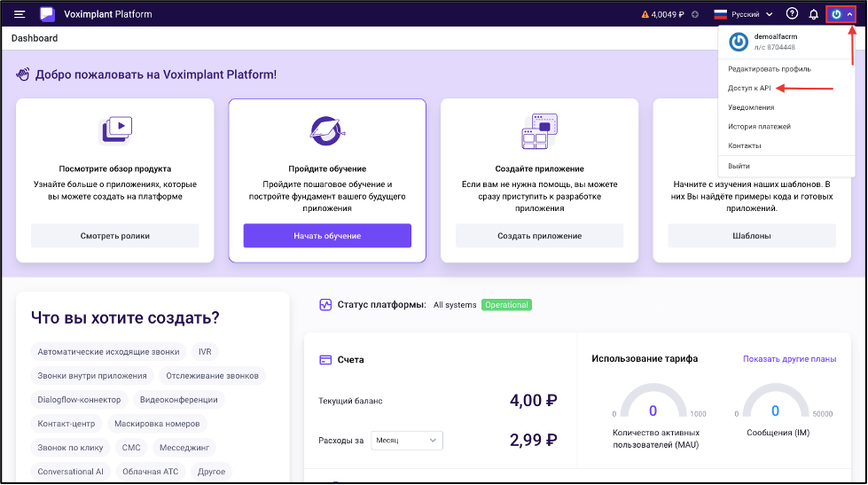This screenshot has height=485, width=868.
Task: Click the Смотреть ролики button
Action: pyautogui.click(x=115, y=236)
